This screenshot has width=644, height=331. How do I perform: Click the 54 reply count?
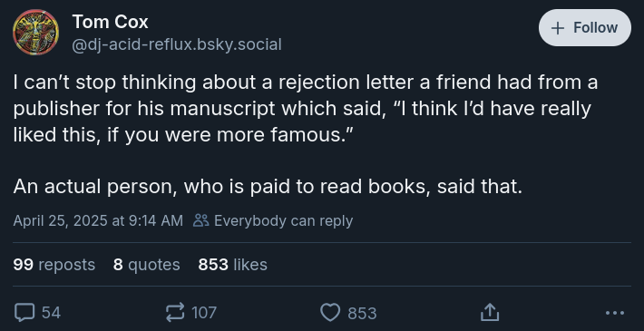point(52,313)
